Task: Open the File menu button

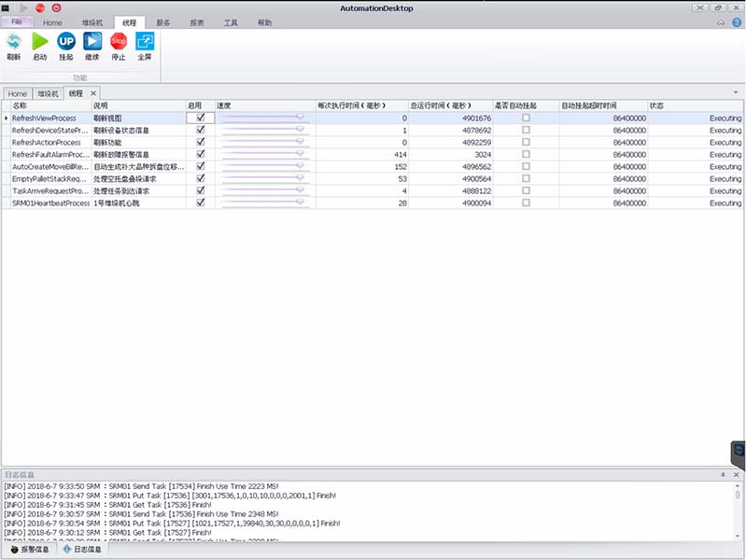Action: [x=17, y=21]
